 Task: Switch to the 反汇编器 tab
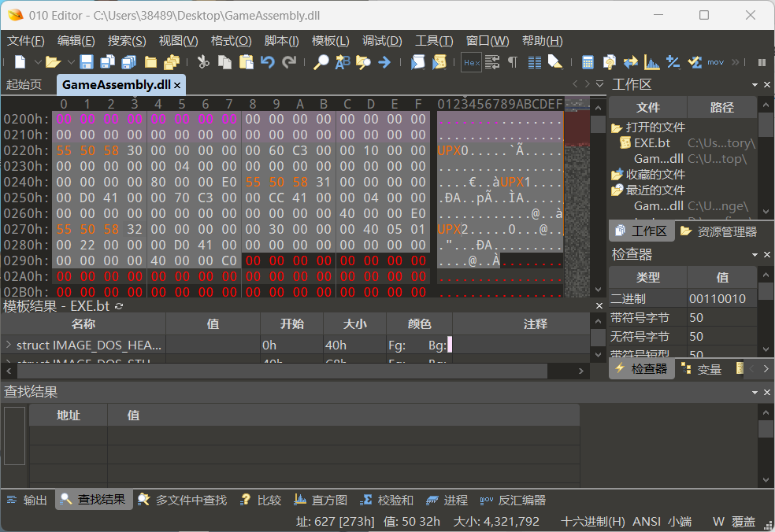pos(513,500)
